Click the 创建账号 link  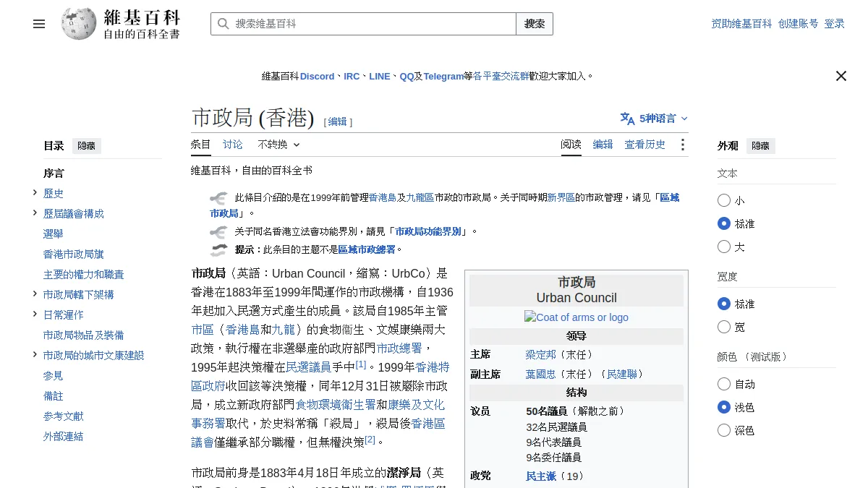(799, 24)
